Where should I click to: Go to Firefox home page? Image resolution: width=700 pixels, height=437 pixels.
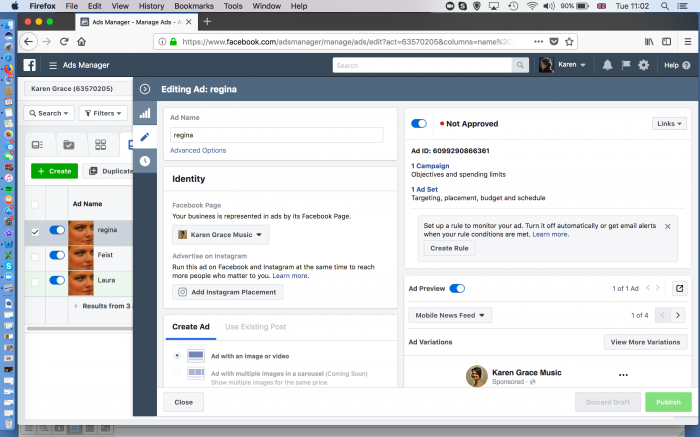point(81,42)
